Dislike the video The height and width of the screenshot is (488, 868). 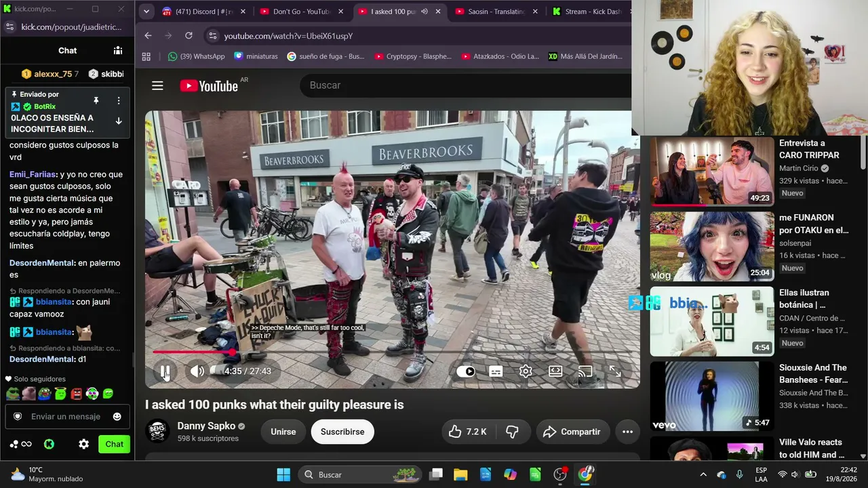pos(512,432)
